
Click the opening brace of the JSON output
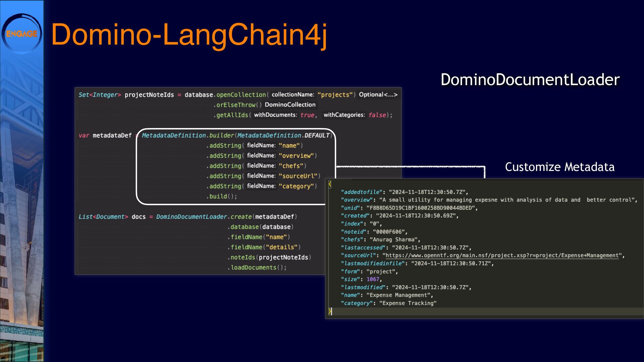[330, 184]
